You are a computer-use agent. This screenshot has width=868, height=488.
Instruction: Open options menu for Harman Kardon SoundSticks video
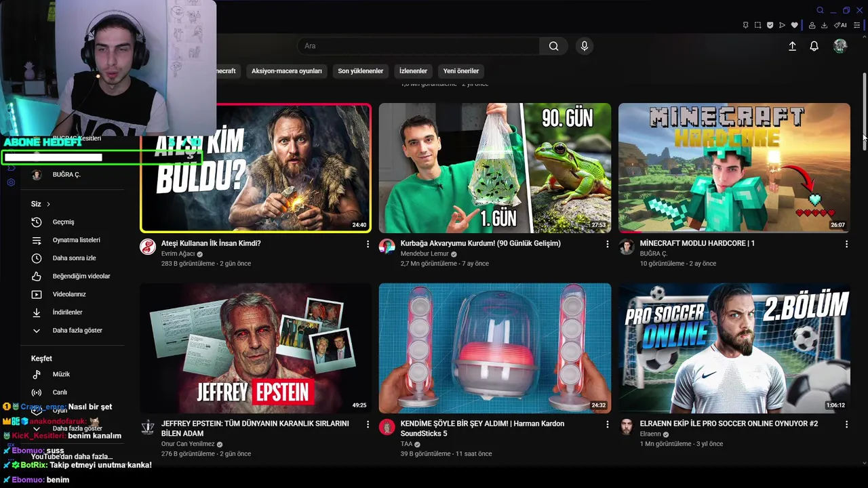pos(608,424)
